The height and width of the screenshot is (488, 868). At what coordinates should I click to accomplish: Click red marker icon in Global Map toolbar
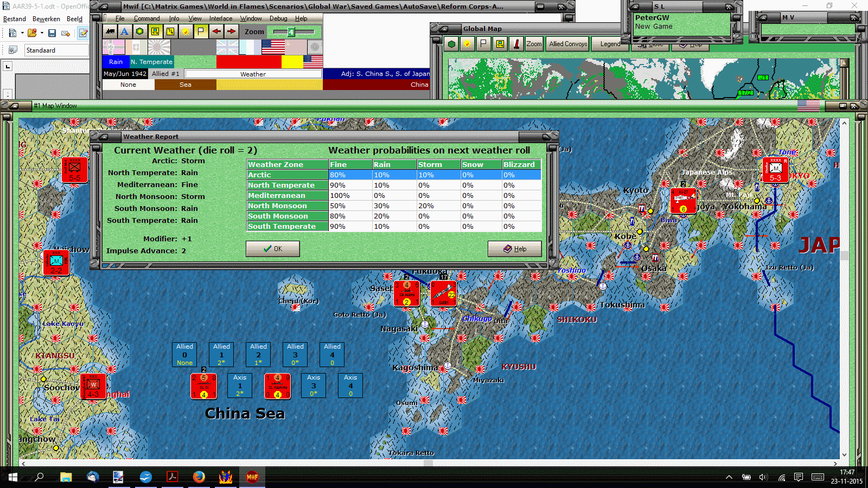516,44
